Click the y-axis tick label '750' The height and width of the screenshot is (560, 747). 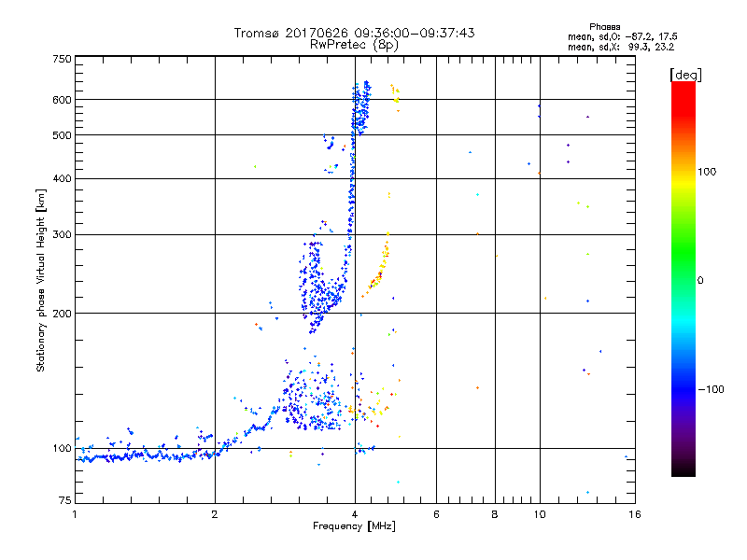coord(63,59)
